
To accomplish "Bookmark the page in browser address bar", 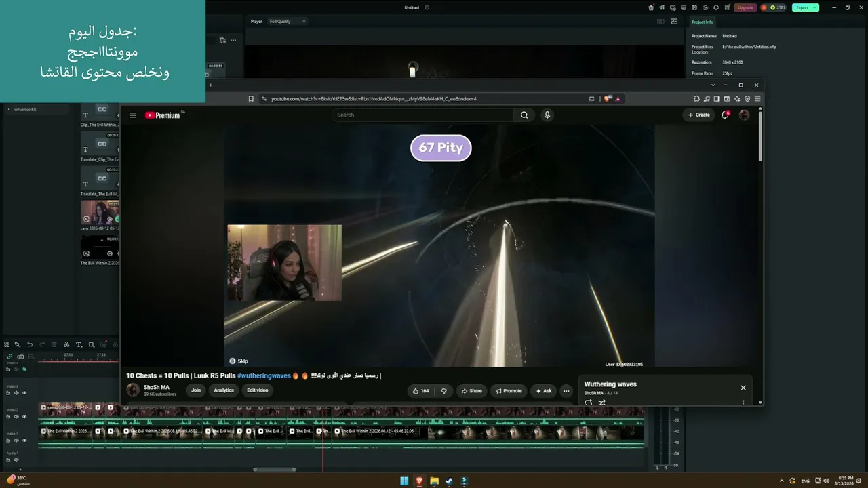I will 251,99.
